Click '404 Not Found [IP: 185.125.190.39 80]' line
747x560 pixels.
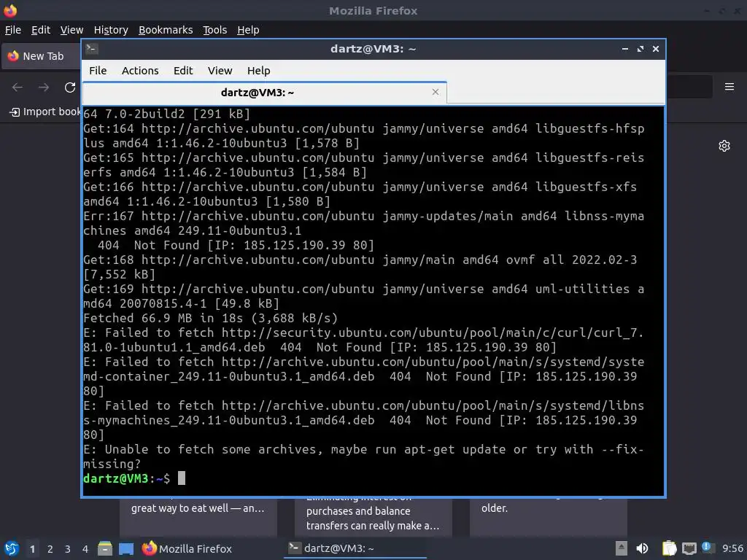236,245
